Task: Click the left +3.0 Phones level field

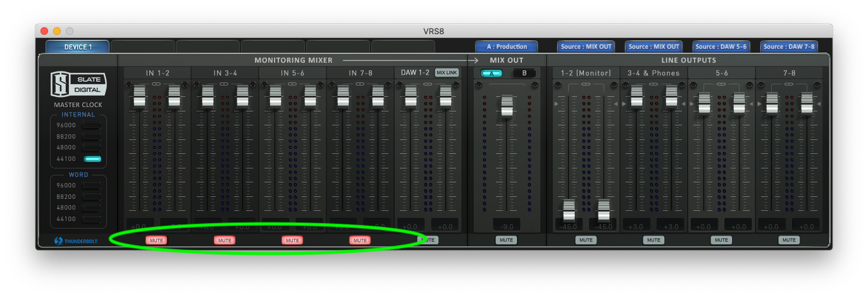Action: point(636,225)
